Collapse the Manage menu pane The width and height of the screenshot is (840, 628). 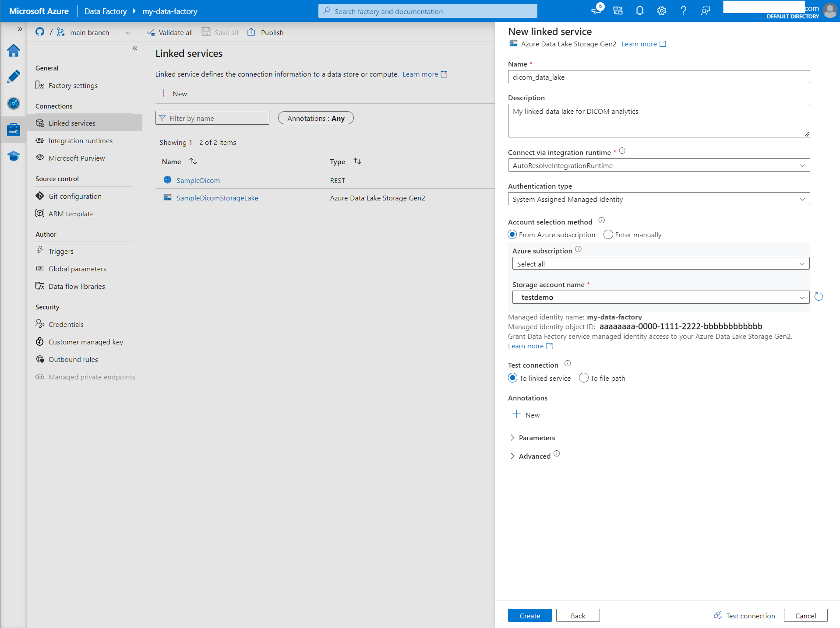click(135, 49)
